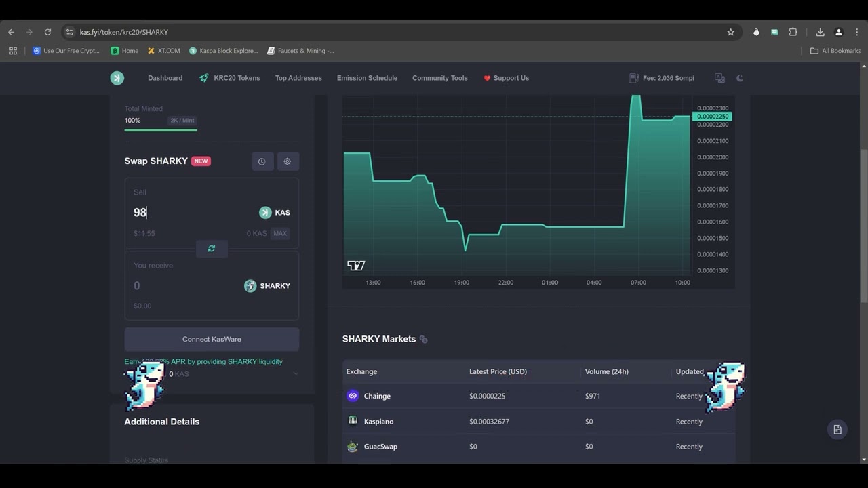Image resolution: width=868 pixels, height=488 pixels.
Task: Click the $0.00032677 Kaspiano price
Action: pos(489,422)
